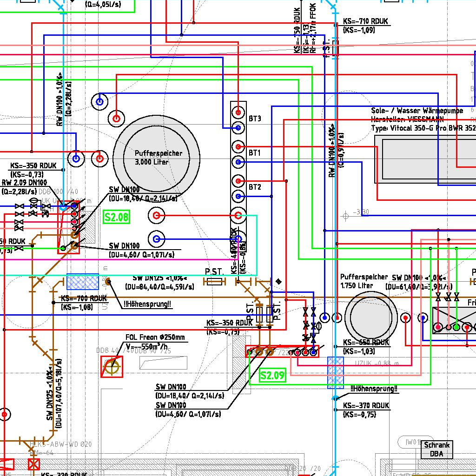Screen dimensions: 476x476
Task: Click the green pipe circle under Fri label
Action: pos(456,327)
